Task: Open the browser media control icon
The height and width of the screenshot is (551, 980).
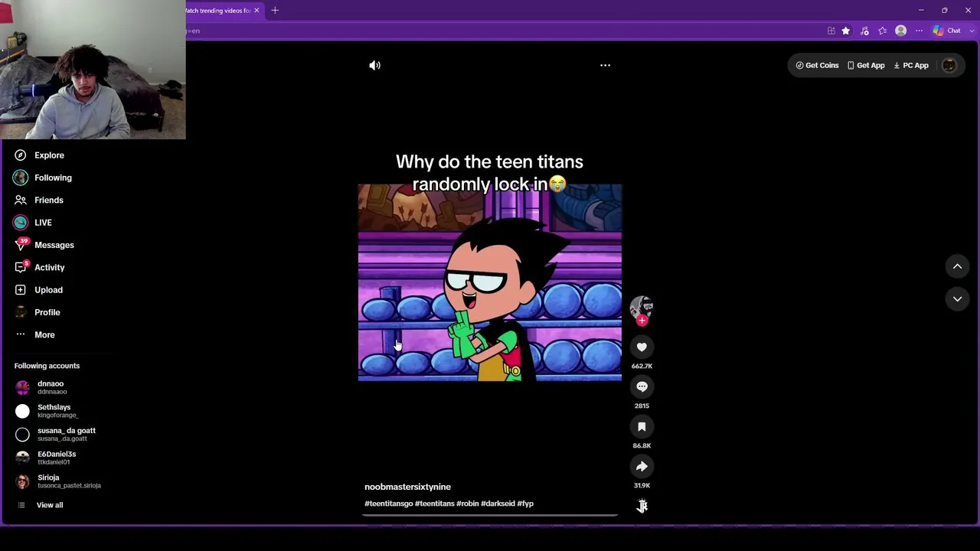Action: tap(864, 31)
